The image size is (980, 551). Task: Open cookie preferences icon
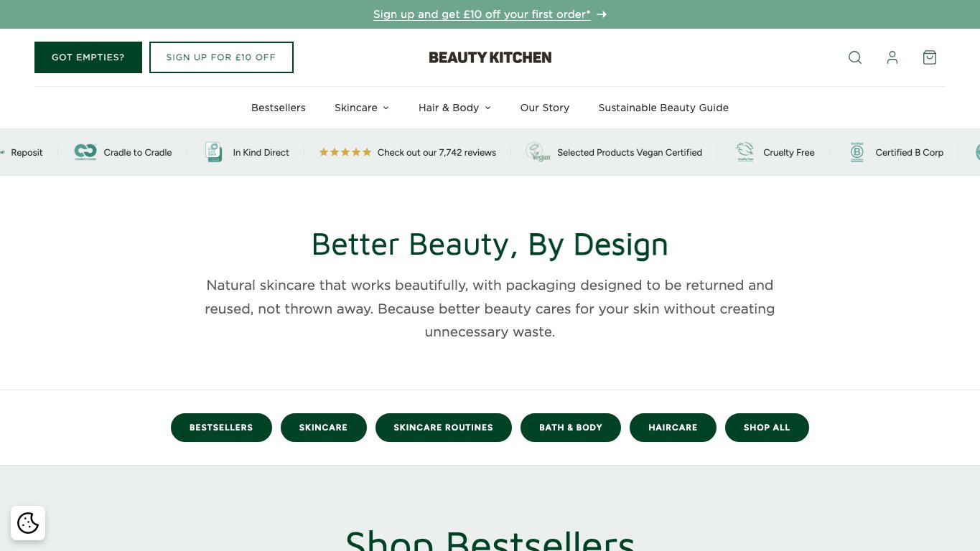[28, 523]
